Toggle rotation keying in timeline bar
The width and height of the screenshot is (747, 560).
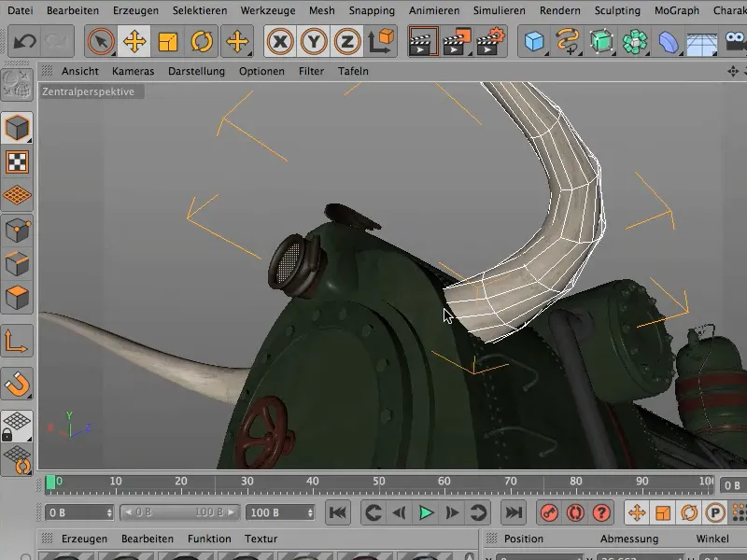point(689,512)
